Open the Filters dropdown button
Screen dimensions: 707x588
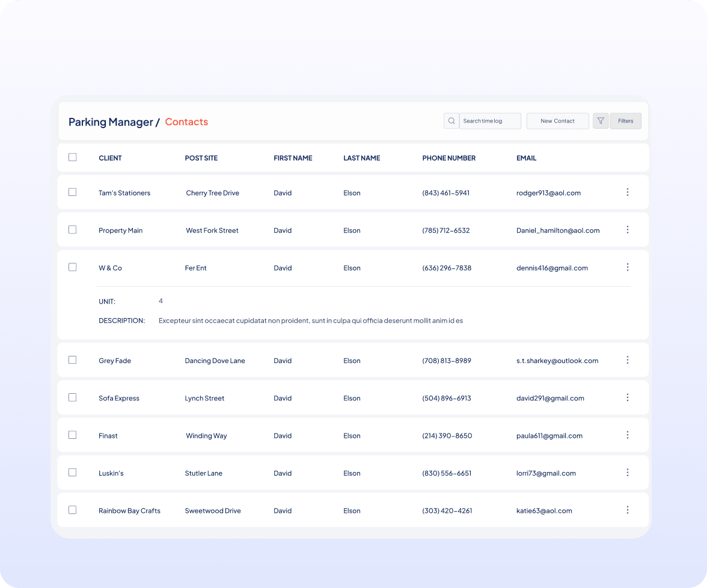point(625,121)
